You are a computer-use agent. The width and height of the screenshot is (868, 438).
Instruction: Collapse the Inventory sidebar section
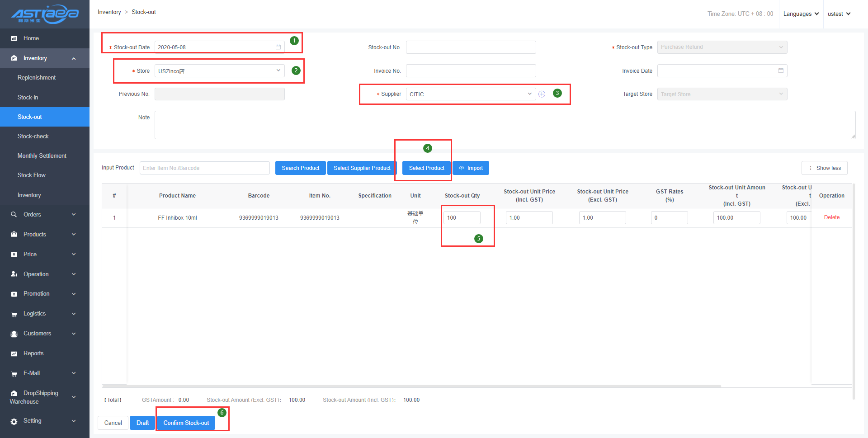pyautogui.click(x=73, y=58)
